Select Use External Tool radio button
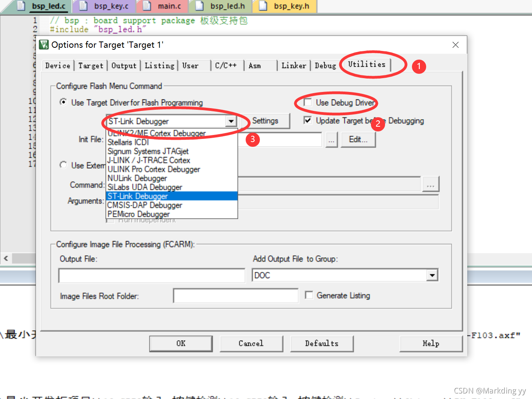This screenshot has width=532, height=399. 63,165
